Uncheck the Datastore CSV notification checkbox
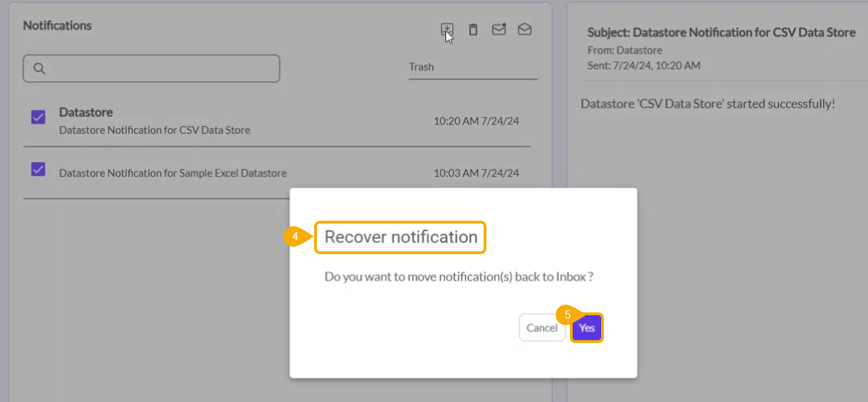The width and height of the screenshot is (868, 402). [38, 117]
